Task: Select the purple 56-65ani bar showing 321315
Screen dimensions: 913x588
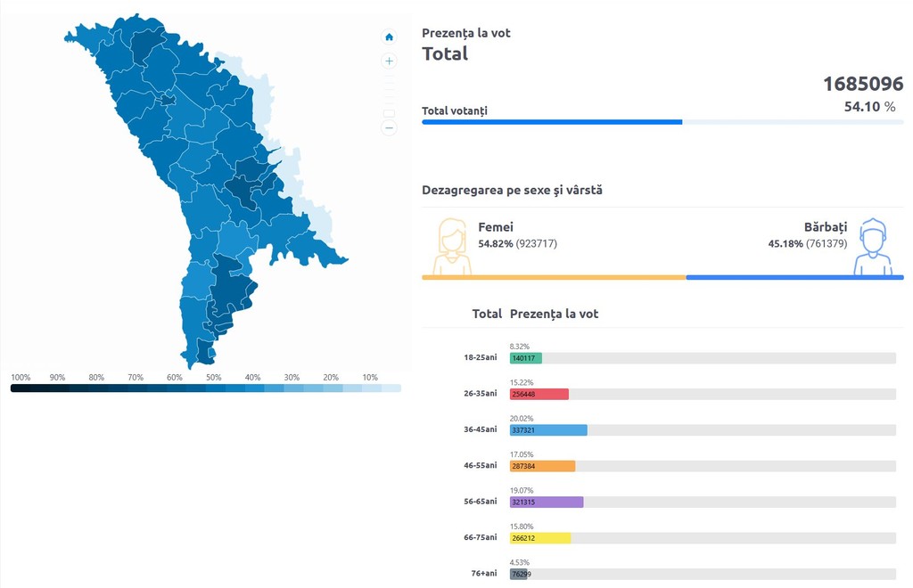Action: click(x=547, y=502)
